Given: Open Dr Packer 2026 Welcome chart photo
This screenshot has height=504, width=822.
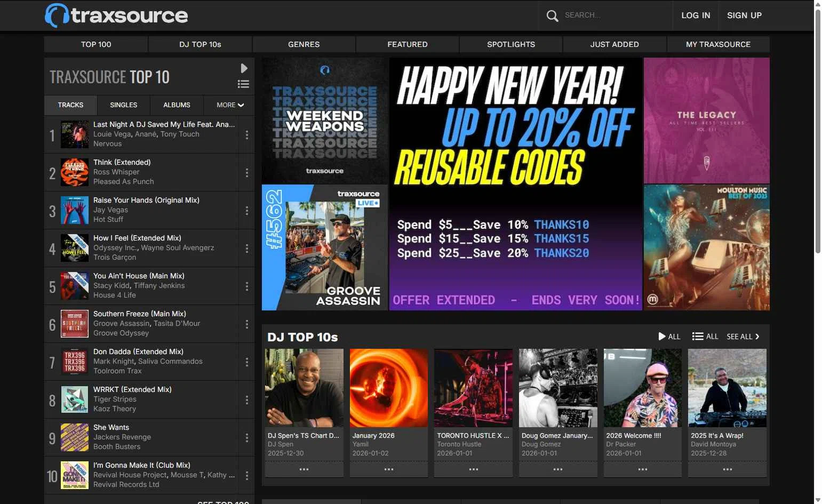Looking at the screenshot, I should [x=643, y=388].
